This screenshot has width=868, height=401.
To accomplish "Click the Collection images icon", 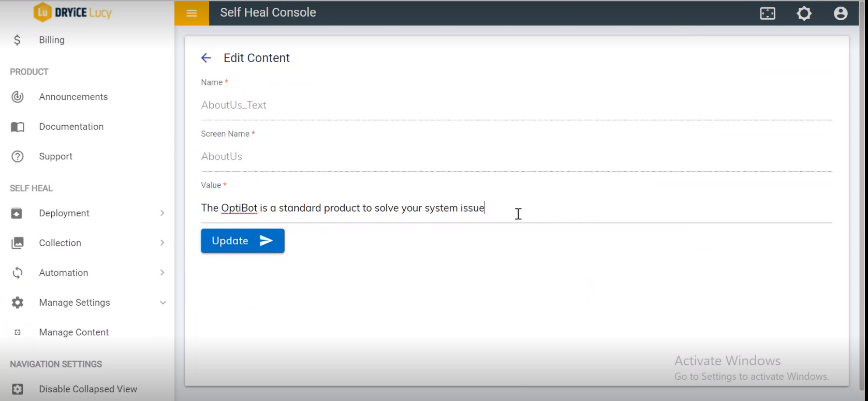I will [18, 243].
